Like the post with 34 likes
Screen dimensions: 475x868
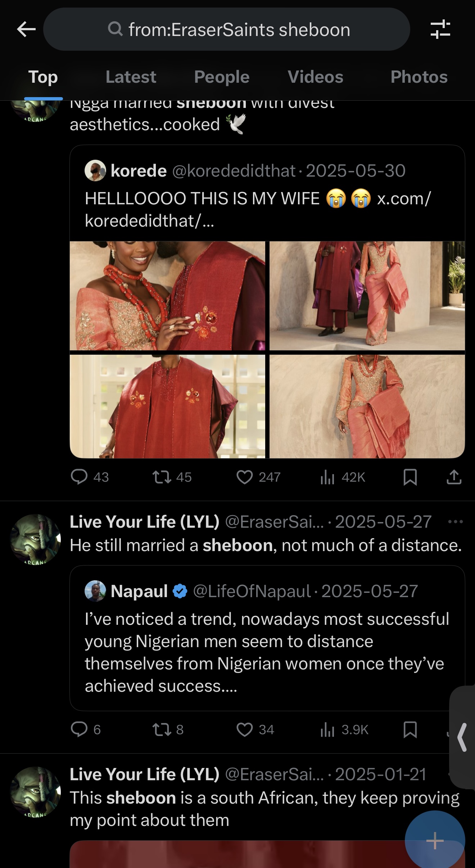[245, 730]
